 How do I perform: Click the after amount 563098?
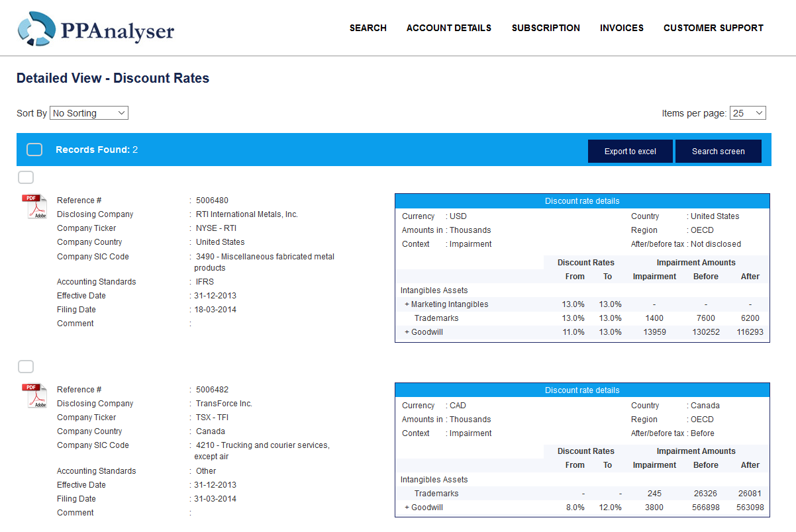click(x=750, y=508)
